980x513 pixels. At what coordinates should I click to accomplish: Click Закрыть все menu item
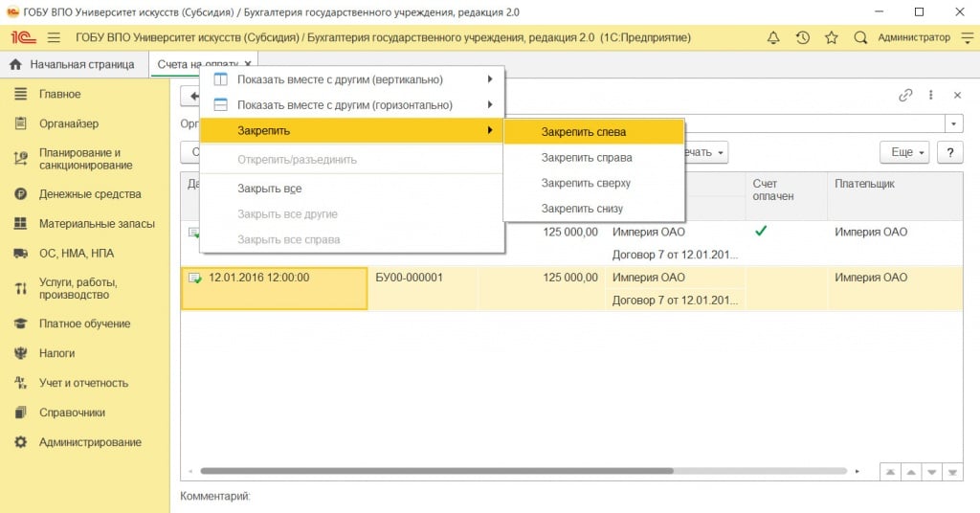point(270,189)
